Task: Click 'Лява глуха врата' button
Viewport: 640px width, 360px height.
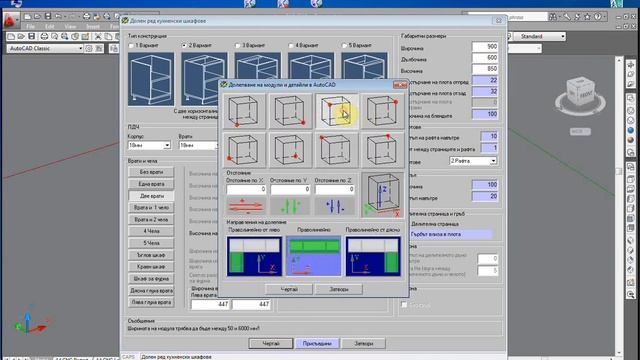Action: click(x=151, y=302)
